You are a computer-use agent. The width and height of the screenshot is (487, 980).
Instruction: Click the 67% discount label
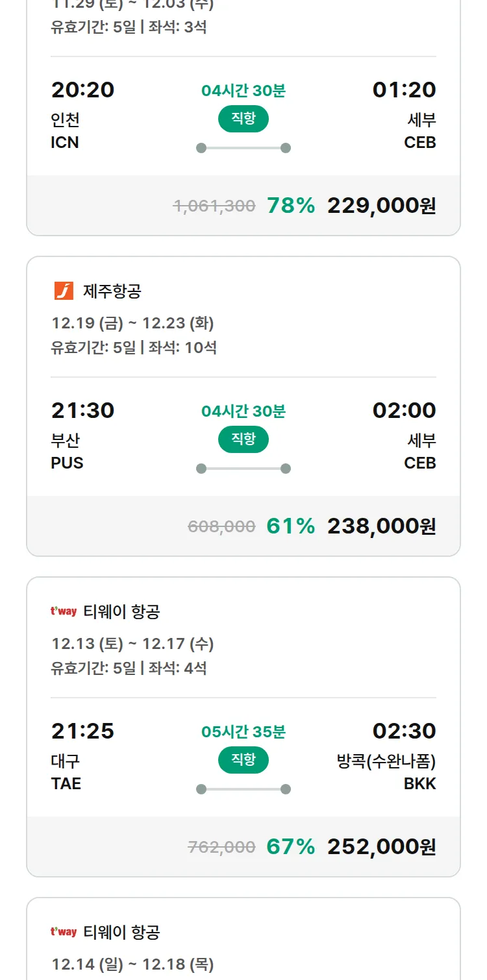(290, 847)
